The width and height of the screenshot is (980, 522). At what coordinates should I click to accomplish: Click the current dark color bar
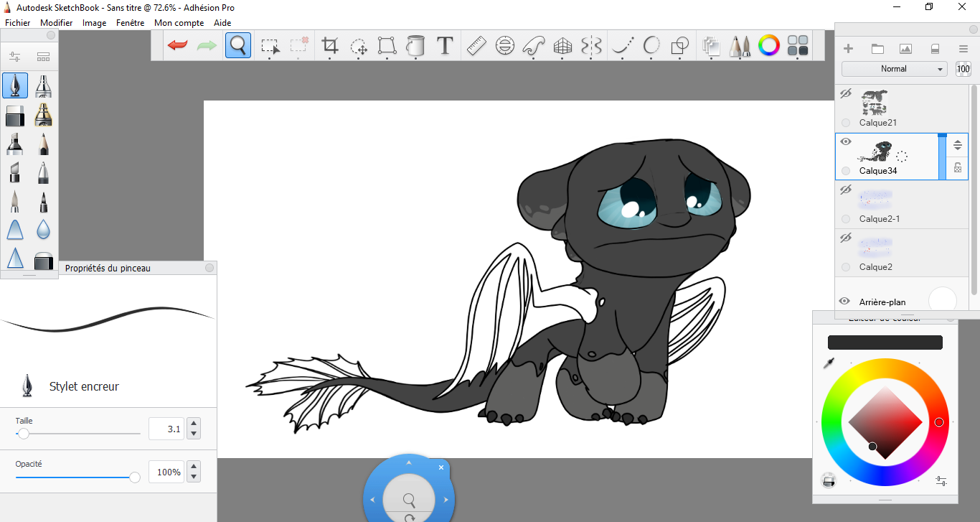coord(885,342)
